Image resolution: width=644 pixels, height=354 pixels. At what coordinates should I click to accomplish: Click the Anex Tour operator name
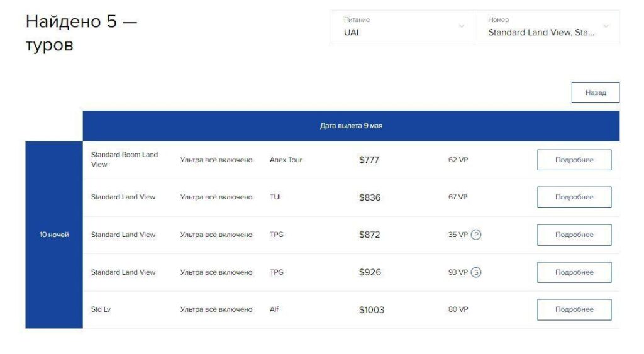coord(286,160)
